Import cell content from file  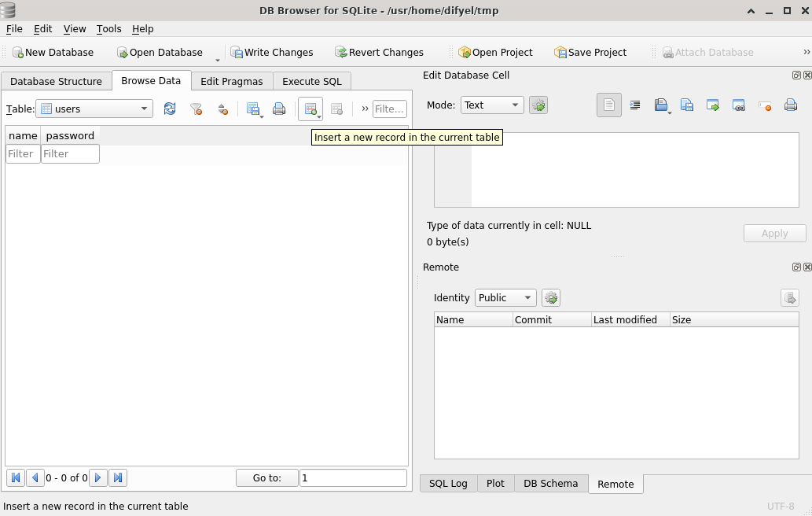coord(661,105)
